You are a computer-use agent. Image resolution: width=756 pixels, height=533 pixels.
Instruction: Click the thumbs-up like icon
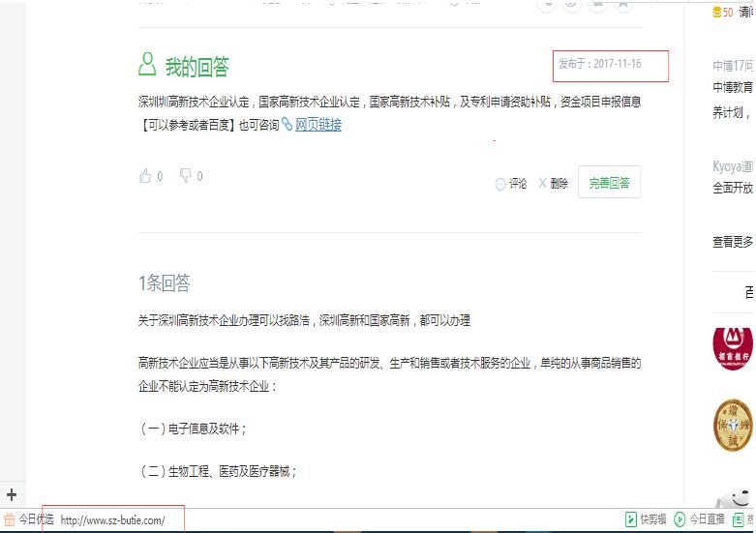pyautogui.click(x=145, y=175)
